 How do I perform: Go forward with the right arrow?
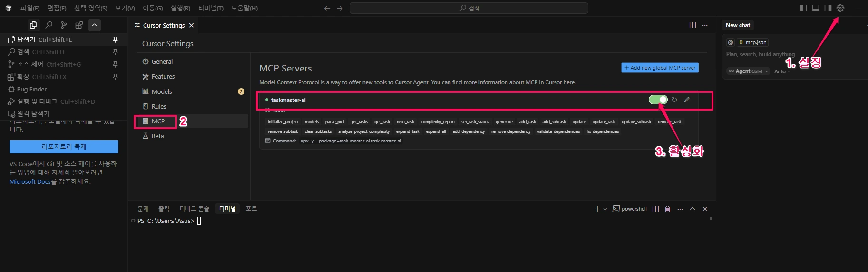point(340,8)
